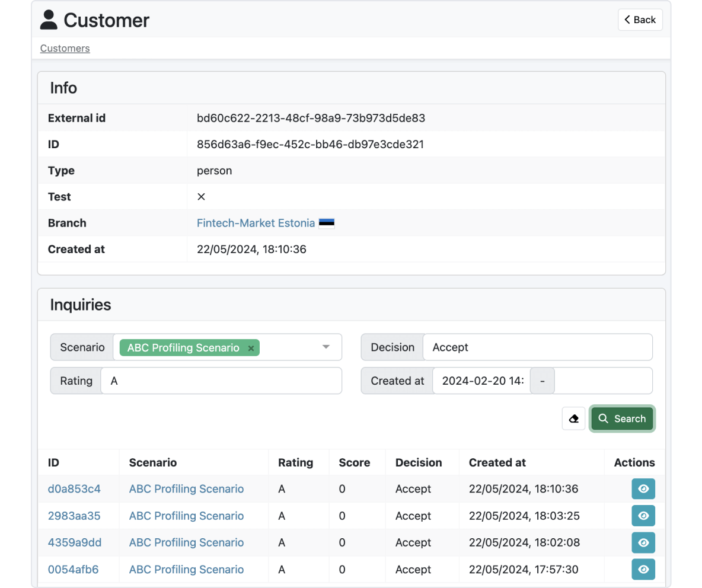The image size is (702, 588).
Task: Open the Customers breadcrumb link
Action: 65,49
